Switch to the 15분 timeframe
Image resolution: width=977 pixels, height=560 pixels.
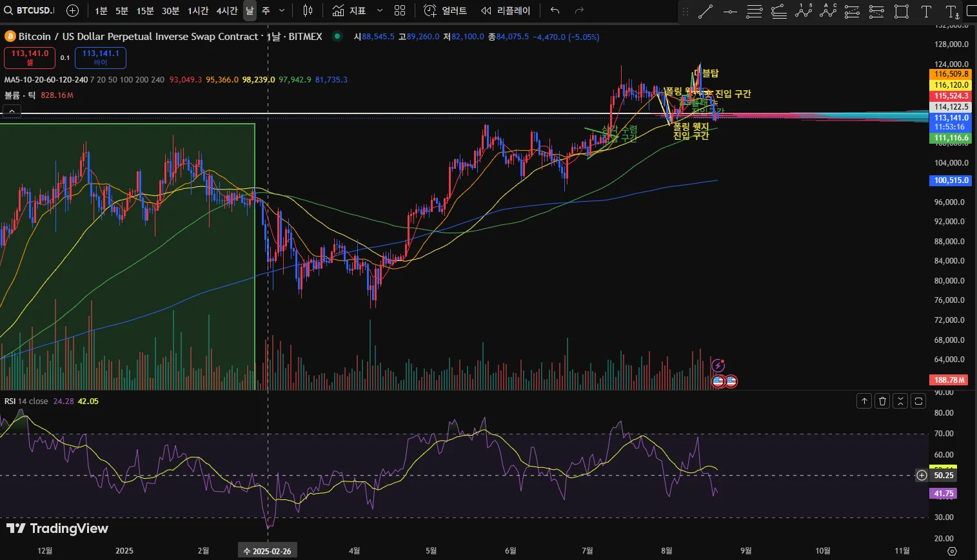coord(144,10)
